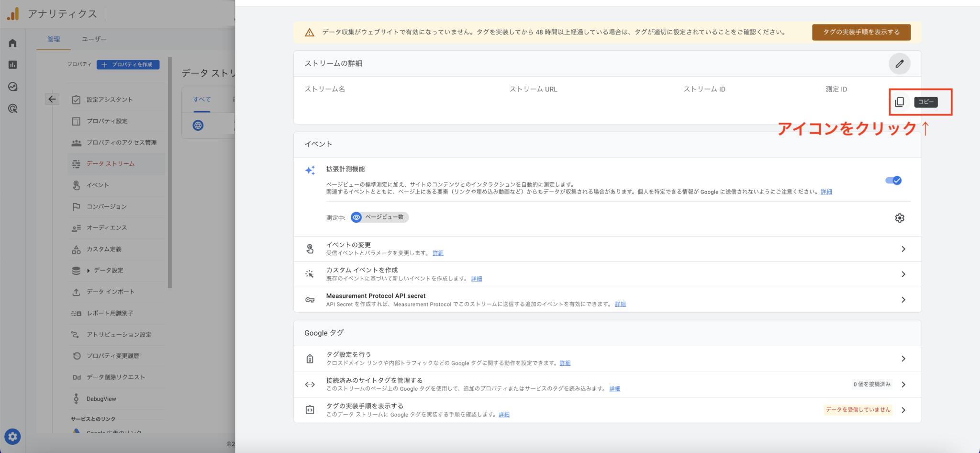Click the すべて filter in データ ストリーム
980x453 pixels.
(201, 99)
